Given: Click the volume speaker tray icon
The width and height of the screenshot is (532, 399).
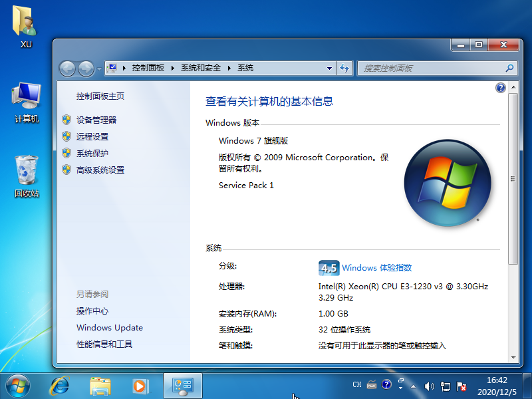Looking at the screenshot, I should 429,386.
